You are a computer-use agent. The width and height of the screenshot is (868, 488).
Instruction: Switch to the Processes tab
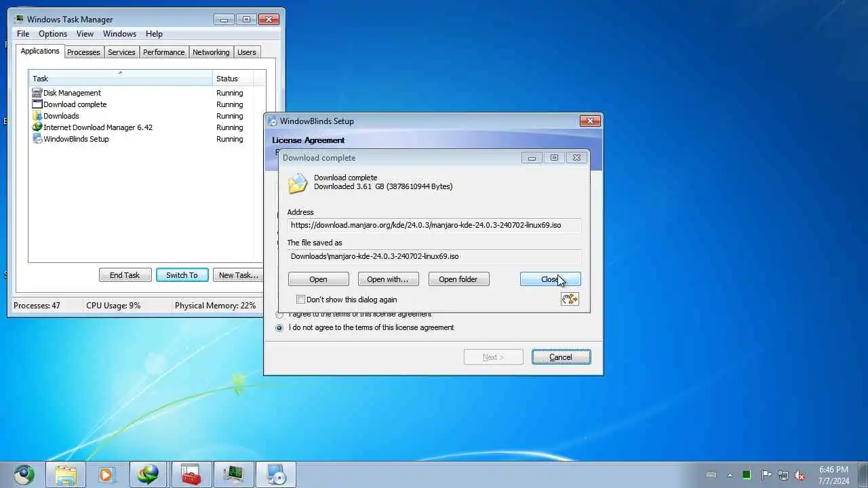click(83, 52)
